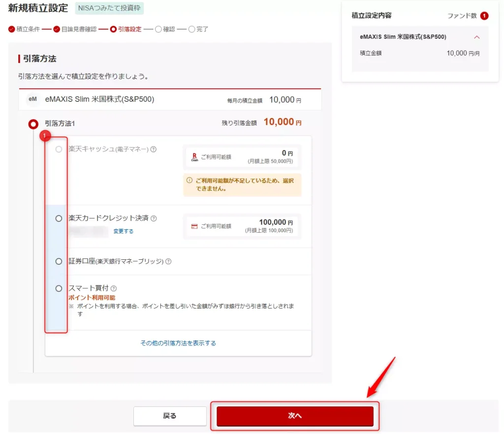Click the credit card icon beside ご利用可能額
Image resolution: width=504 pixels, height=434 pixels.
pyautogui.click(x=194, y=226)
